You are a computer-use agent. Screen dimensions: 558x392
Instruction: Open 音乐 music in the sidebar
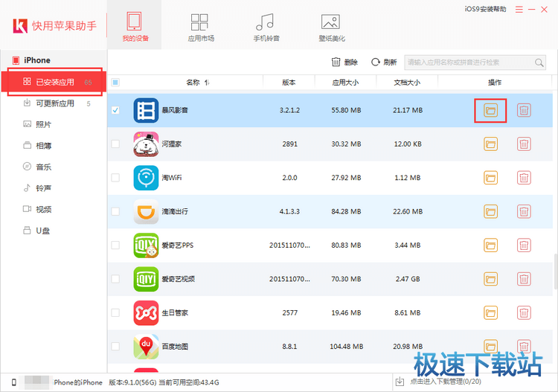point(44,167)
